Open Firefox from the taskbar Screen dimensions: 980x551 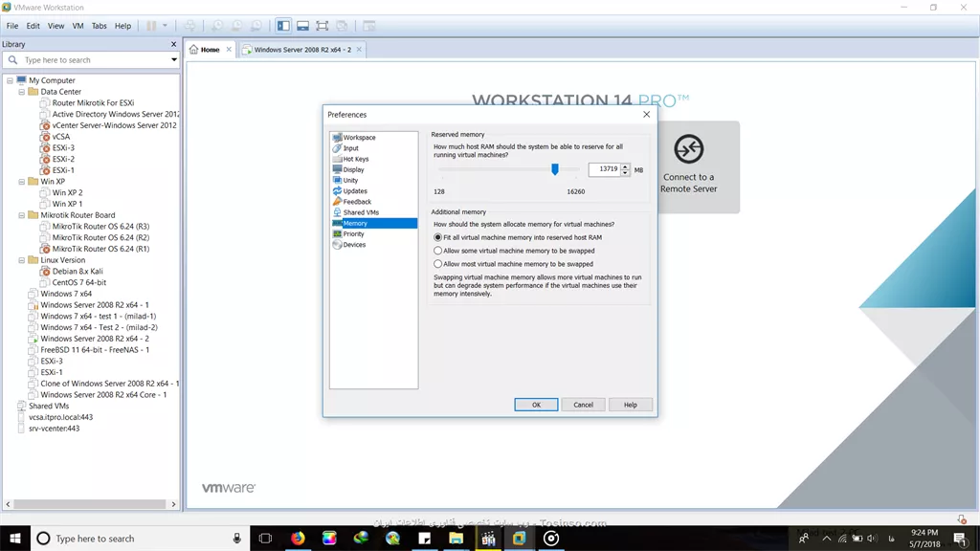click(299, 538)
